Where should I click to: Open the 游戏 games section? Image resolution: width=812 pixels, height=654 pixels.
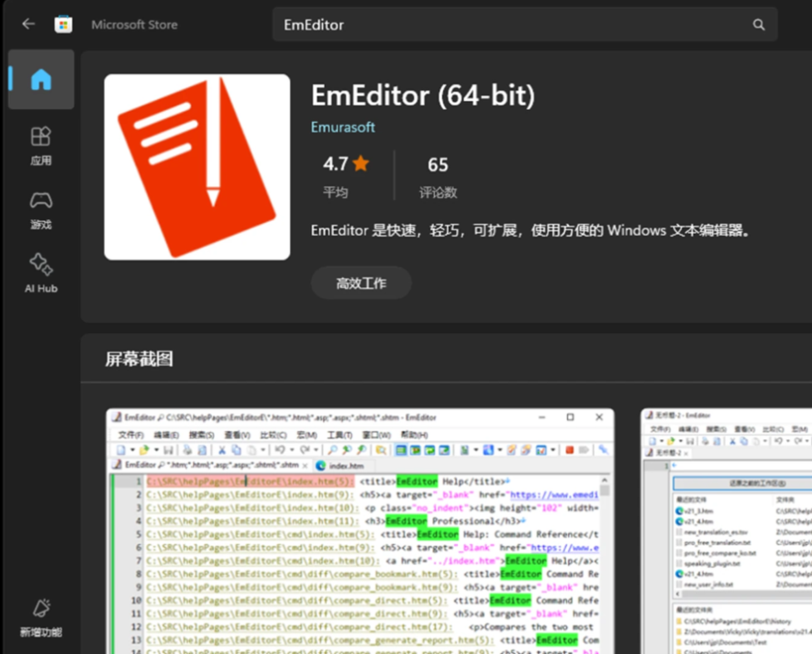click(x=41, y=210)
